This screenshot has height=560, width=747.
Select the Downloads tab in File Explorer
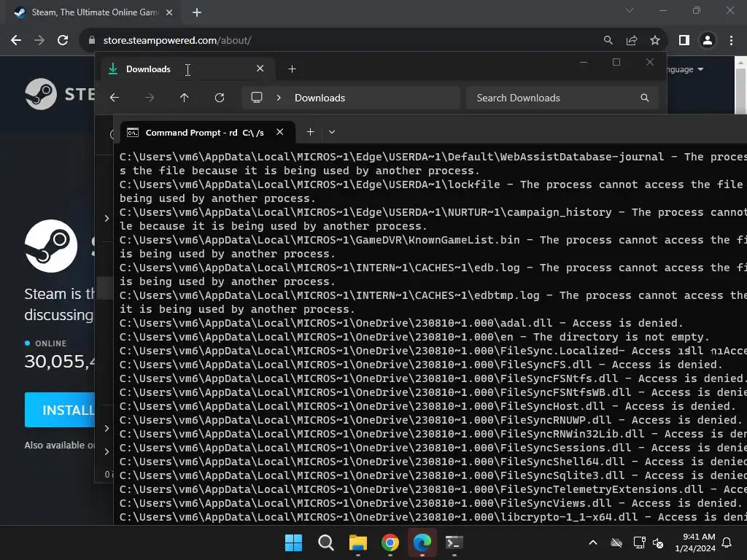pyautogui.click(x=187, y=69)
